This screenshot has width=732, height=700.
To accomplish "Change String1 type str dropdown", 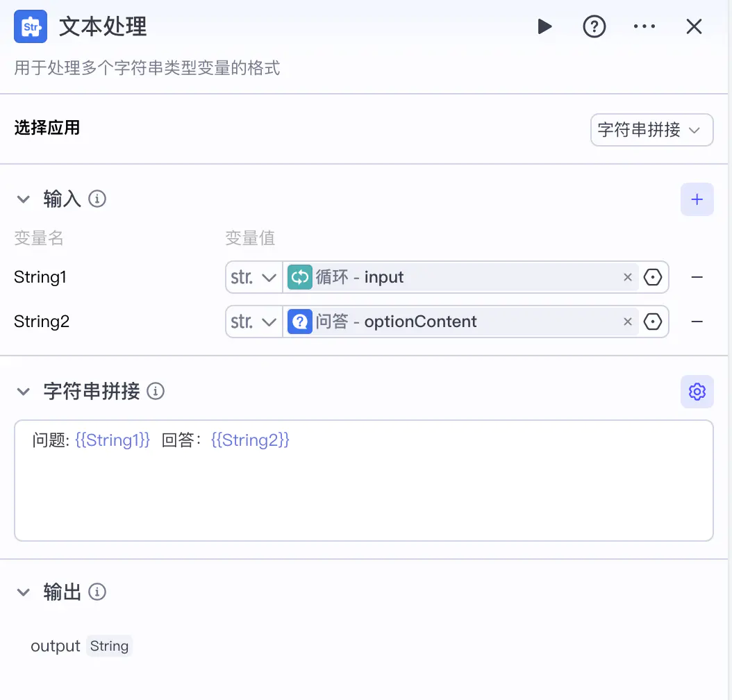I will click(x=253, y=277).
